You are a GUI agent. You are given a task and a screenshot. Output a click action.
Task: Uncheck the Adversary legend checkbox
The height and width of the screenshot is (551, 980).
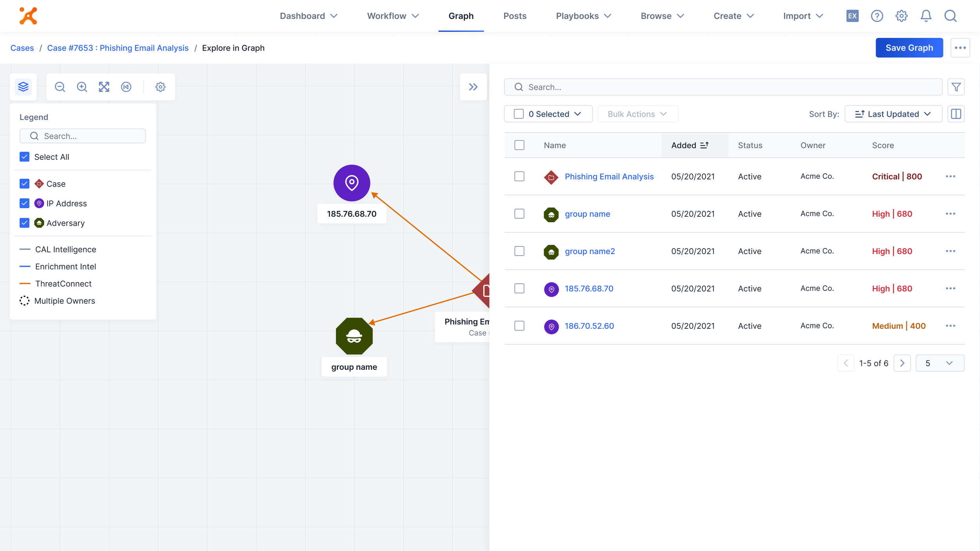[24, 223]
